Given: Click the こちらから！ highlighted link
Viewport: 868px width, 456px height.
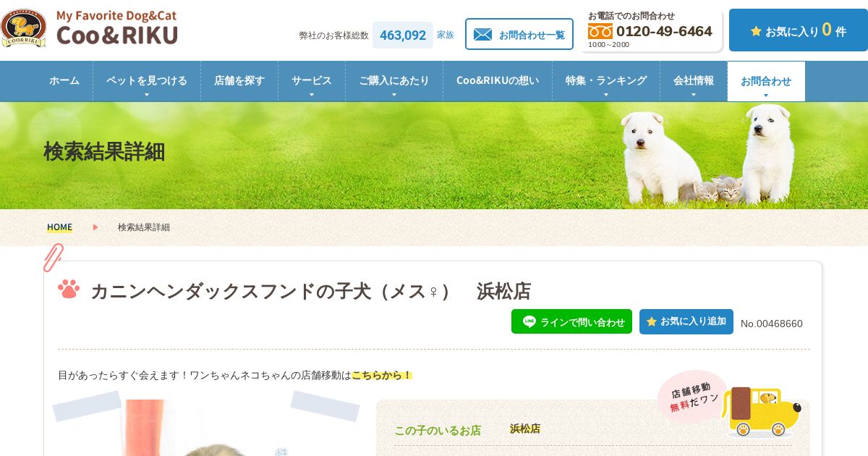Looking at the screenshot, I should 382,375.
